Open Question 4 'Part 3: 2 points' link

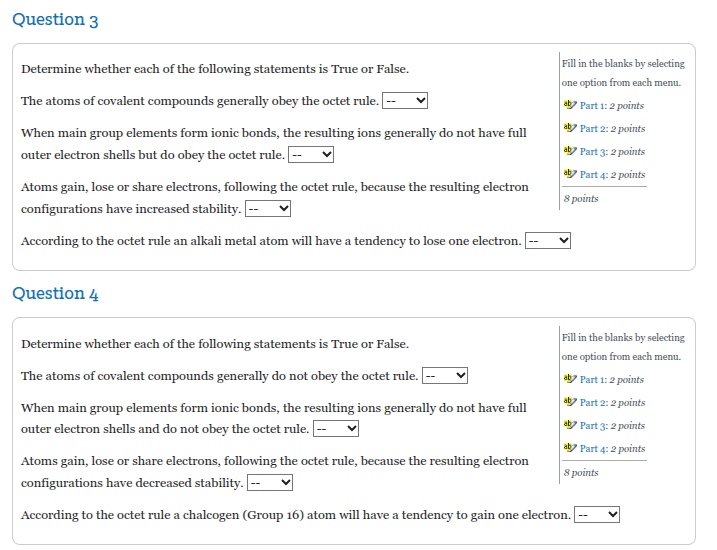click(612, 426)
